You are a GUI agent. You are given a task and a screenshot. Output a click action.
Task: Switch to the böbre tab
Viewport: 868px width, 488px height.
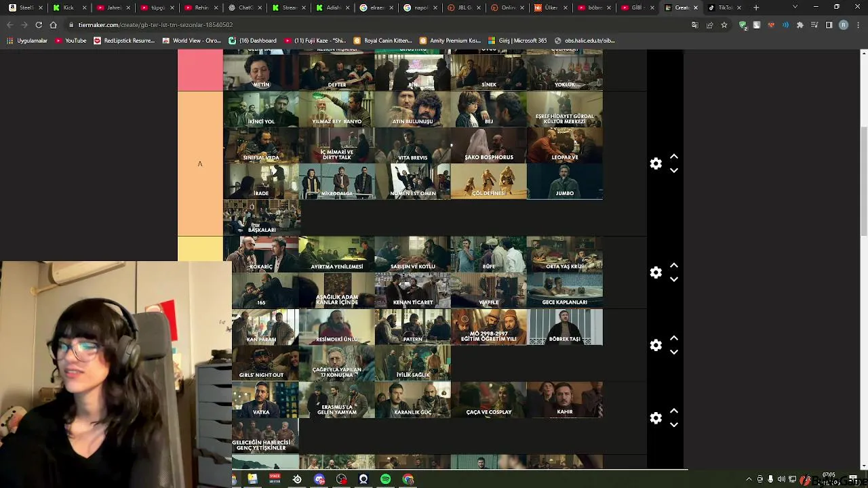[595, 7]
